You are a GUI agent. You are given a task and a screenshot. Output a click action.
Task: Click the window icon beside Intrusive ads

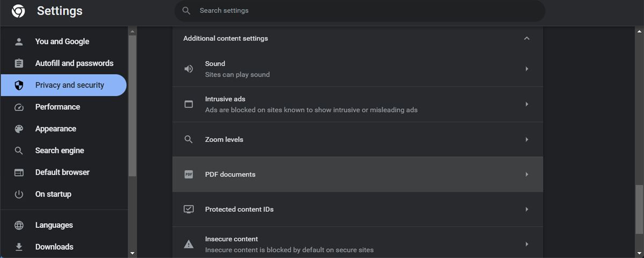188,104
